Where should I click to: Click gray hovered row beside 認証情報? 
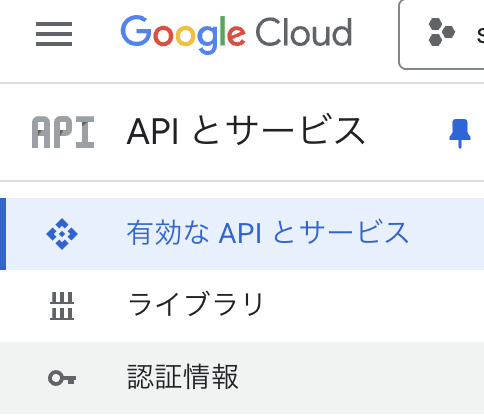tap(362, 378)
